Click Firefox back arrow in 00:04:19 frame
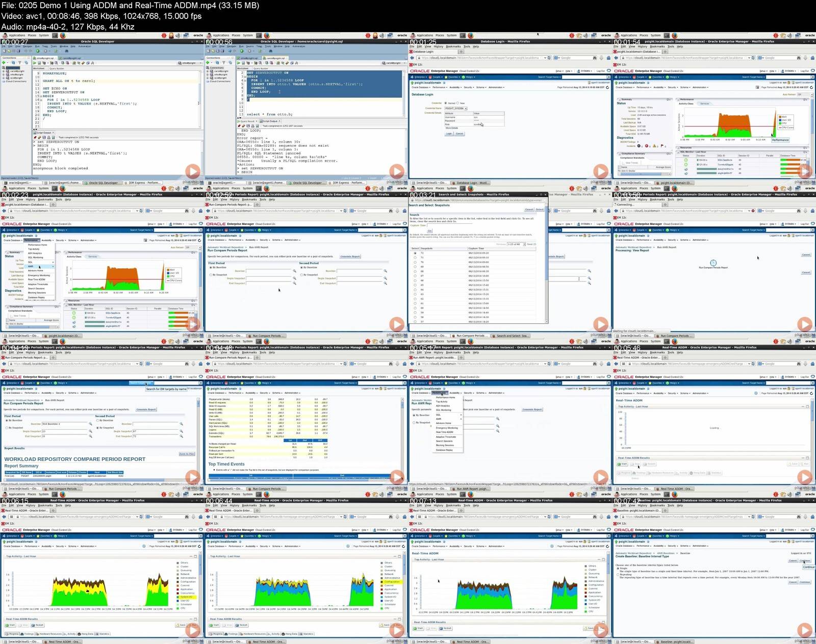 click(4, 364)
